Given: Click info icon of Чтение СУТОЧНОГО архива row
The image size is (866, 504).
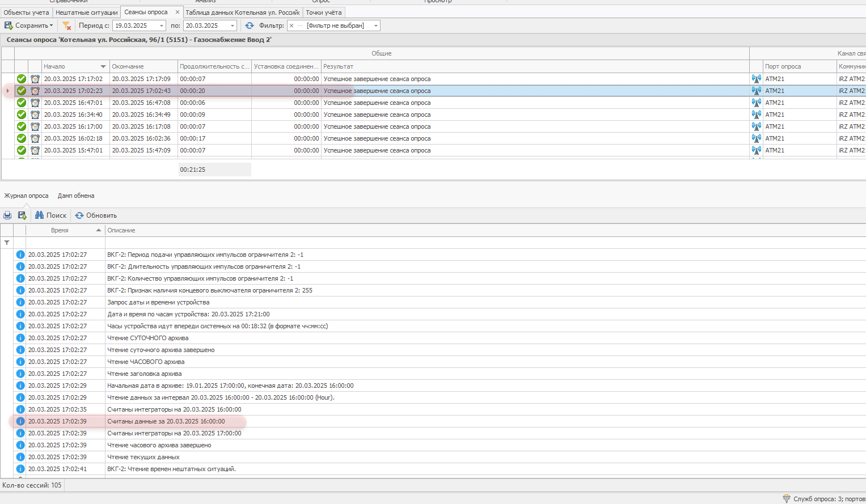Looking at the screenshot, I should 20,338.
